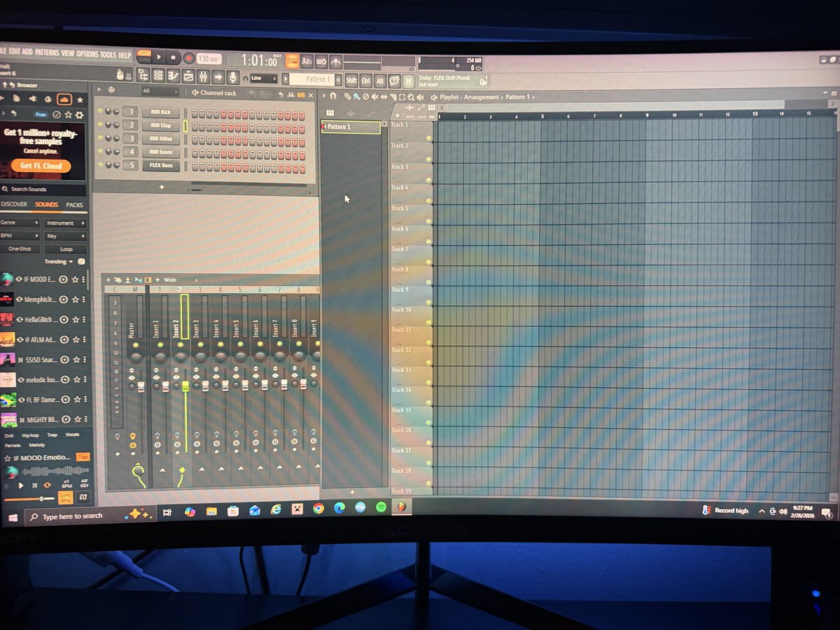
Task: Mute the 808 HiHat channel via green LED
Action: [100, 138]
